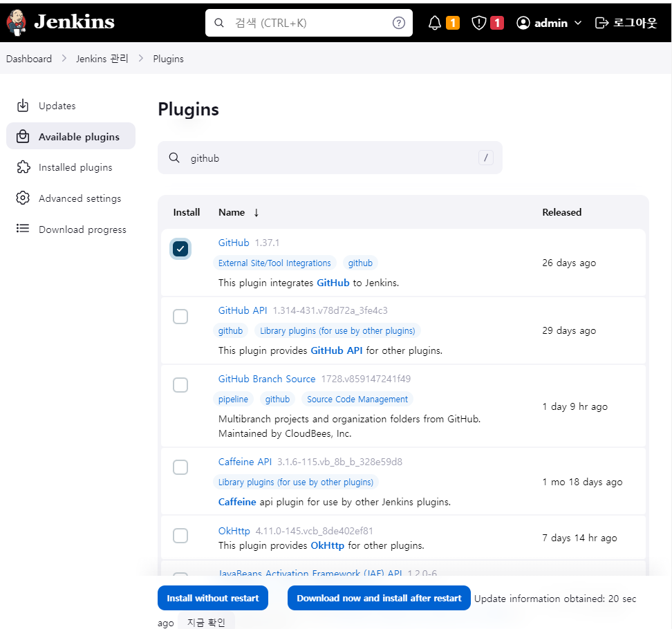Open the Caffeine API plugin link
The height and width of the screenshot is (629, 672).
point(245,462)
